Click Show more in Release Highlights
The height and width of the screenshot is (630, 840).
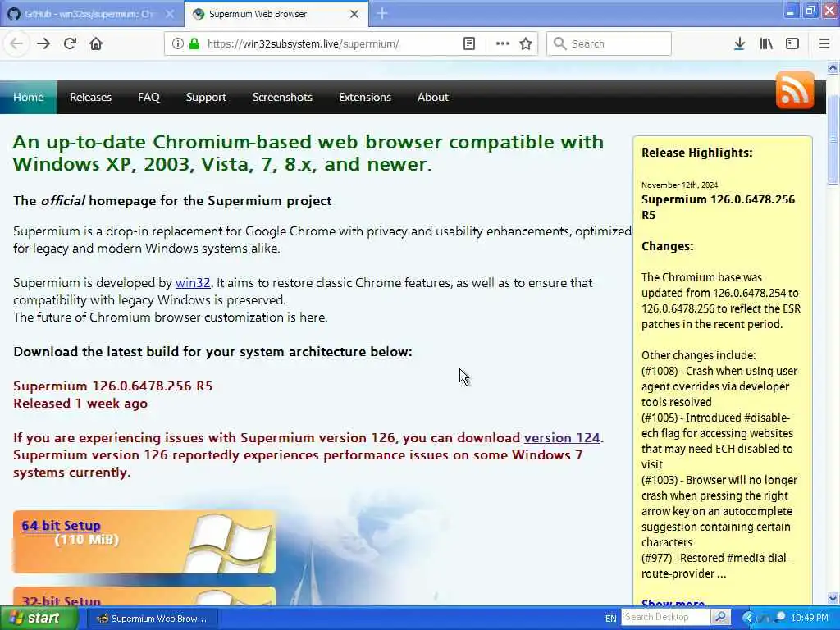click(673, 603)
